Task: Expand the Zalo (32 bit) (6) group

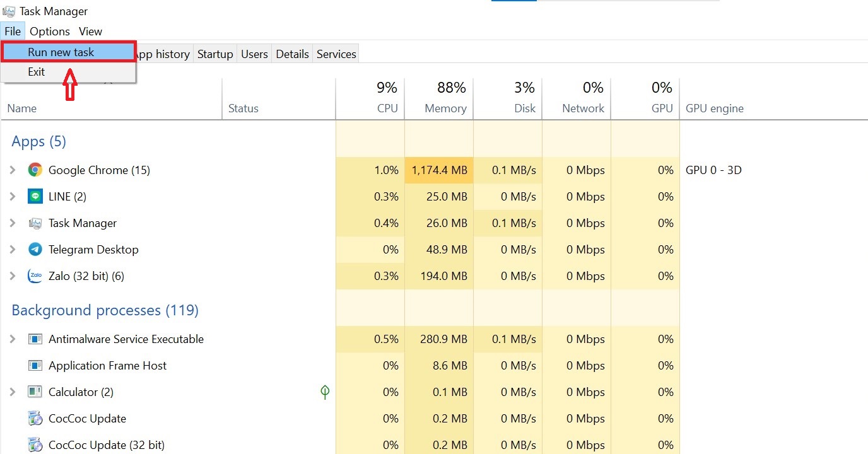Action: (13, 276)
